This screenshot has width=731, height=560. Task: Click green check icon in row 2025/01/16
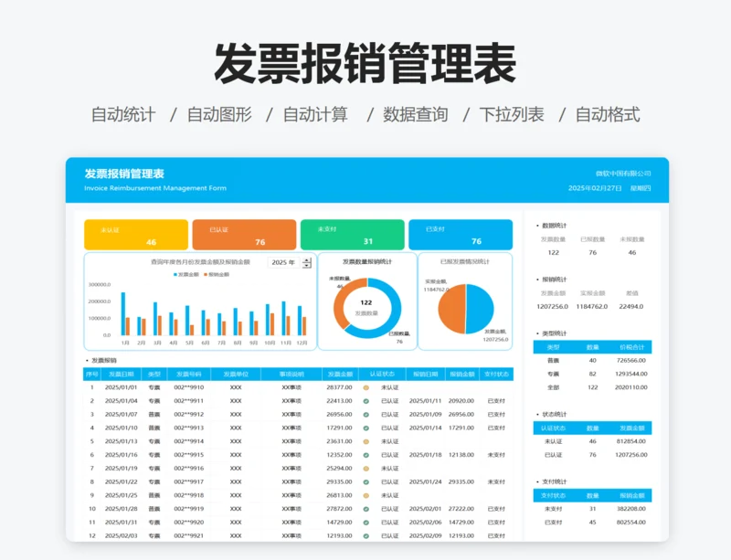[366, 456]
